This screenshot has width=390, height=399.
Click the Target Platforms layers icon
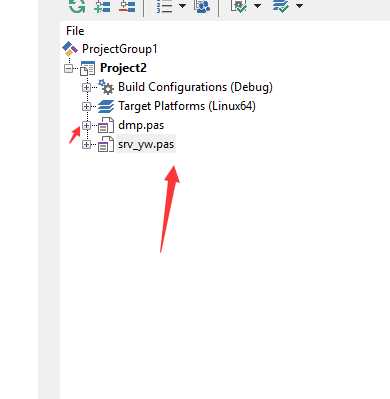coord(106,106)
